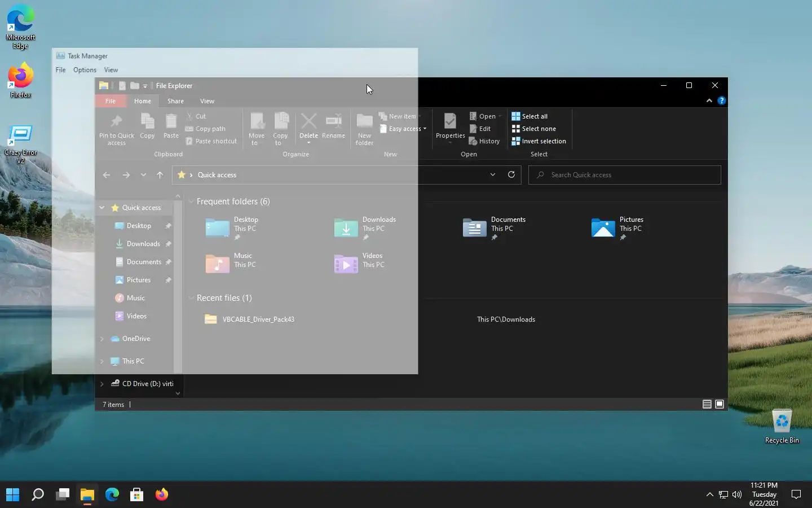
Task: Switch to Large icons view in status bar
Action: point(720,404)
